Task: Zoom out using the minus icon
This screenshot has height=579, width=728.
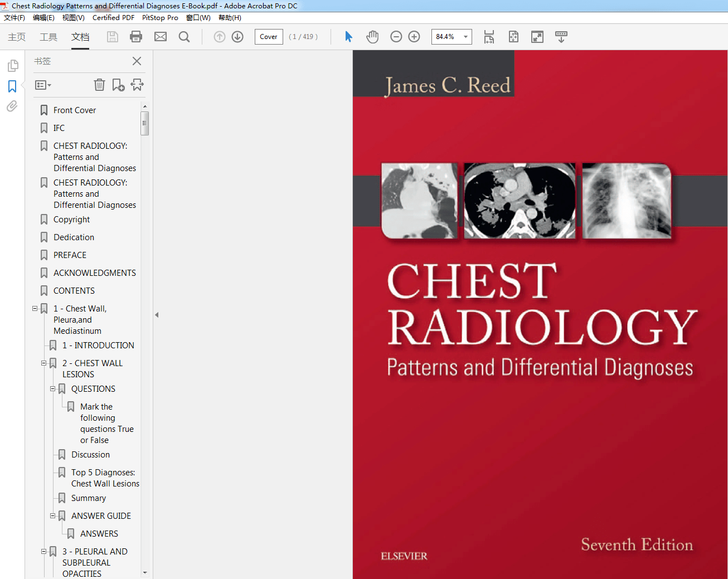Action: pos(396,36)
